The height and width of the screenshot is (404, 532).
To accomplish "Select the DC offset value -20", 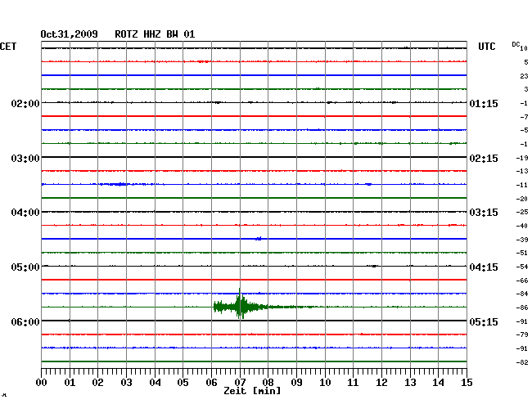I will 522,199.
